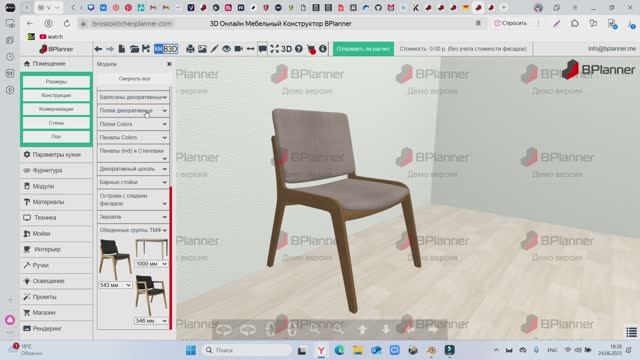This screenshot has width=640, height=360.
Task: Switch to 2D view mode toggle
Action: 158,49
